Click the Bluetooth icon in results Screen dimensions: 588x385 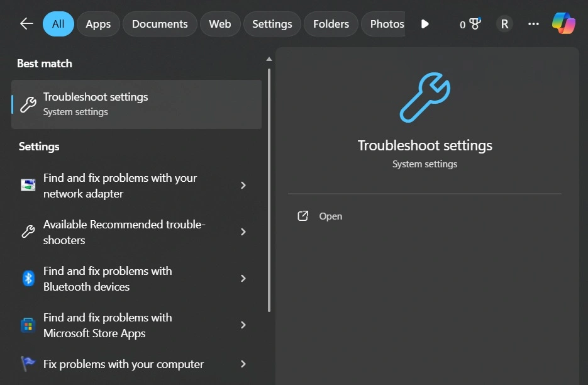(28, 279)
